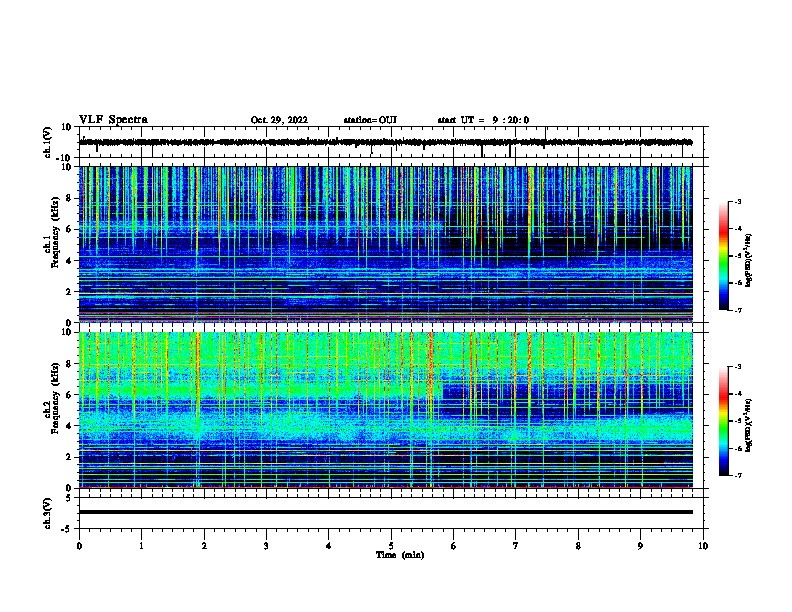Image resolution: width=792 pixels, height=612 pixels.
Task: Click time axis tick label 8
Action: pyautogui.click(x=578, y=546)
